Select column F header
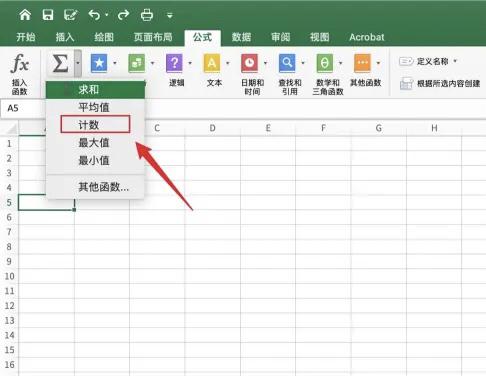 (323, 128)
